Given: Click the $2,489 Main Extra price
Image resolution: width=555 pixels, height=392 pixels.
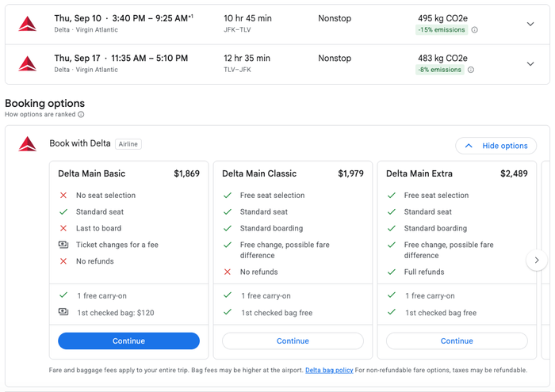Looking at the screenshot, I should (514, 173).
